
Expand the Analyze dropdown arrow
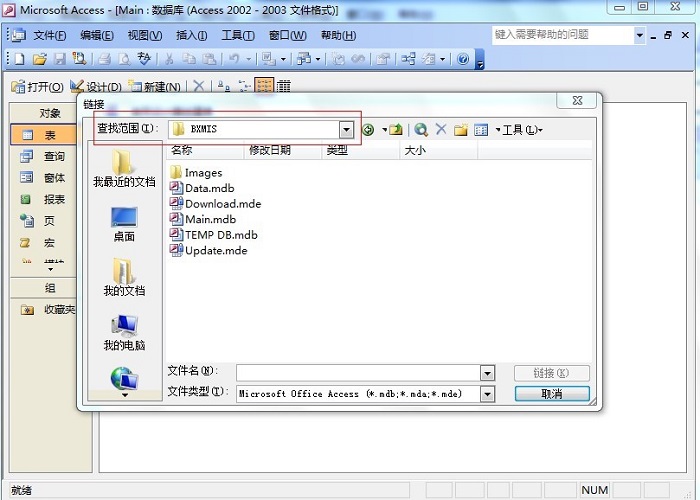pos(318,59)
